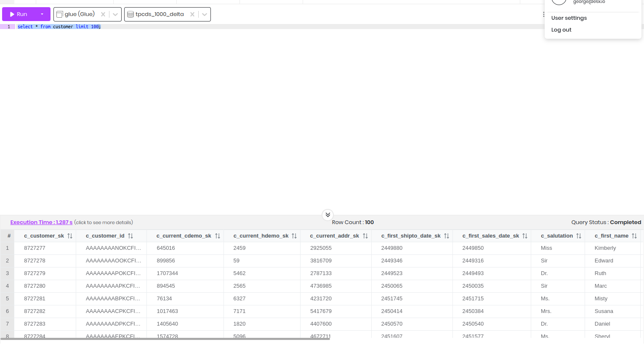Screen dimensions: 644x345
Task: Select cell 8727281 in c_customer_sk
Action: [x=35, y=299]
